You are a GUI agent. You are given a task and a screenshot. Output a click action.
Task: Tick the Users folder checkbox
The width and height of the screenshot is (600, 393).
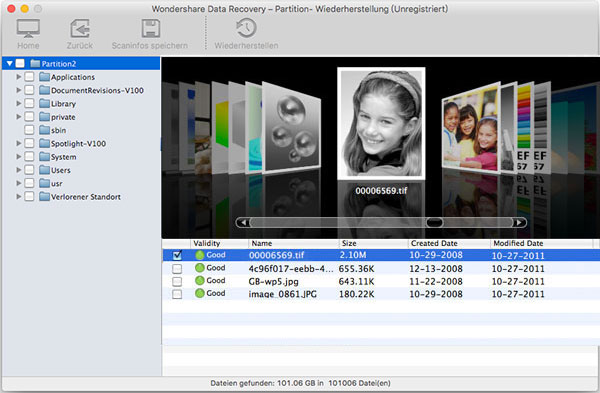29,170
